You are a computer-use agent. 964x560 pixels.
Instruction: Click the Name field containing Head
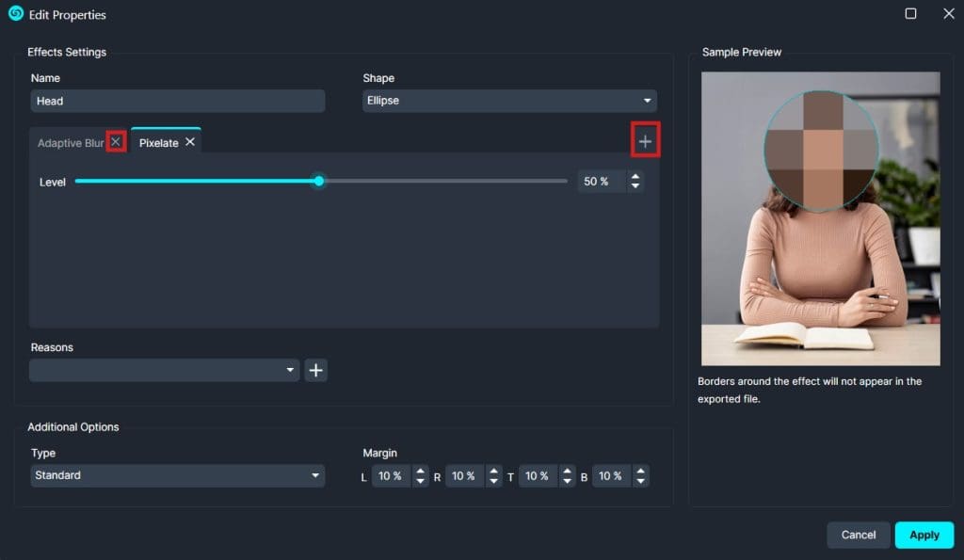[x=177, y=101]
